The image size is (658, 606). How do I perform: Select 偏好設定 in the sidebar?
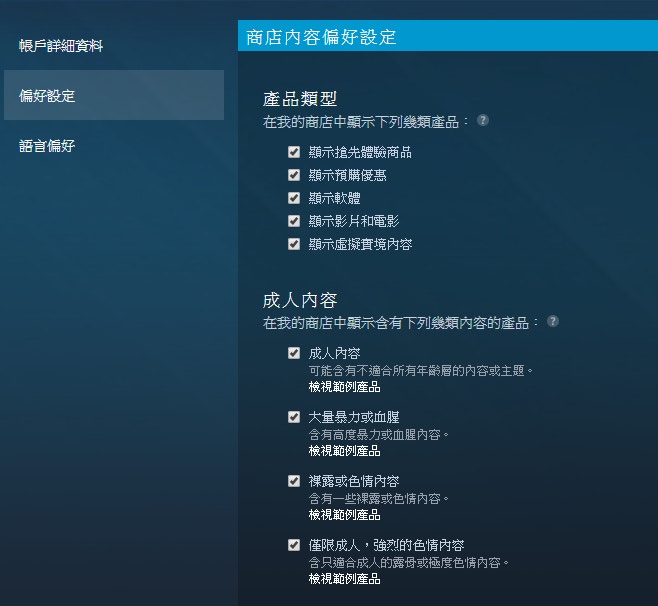[x=48, y=96]
